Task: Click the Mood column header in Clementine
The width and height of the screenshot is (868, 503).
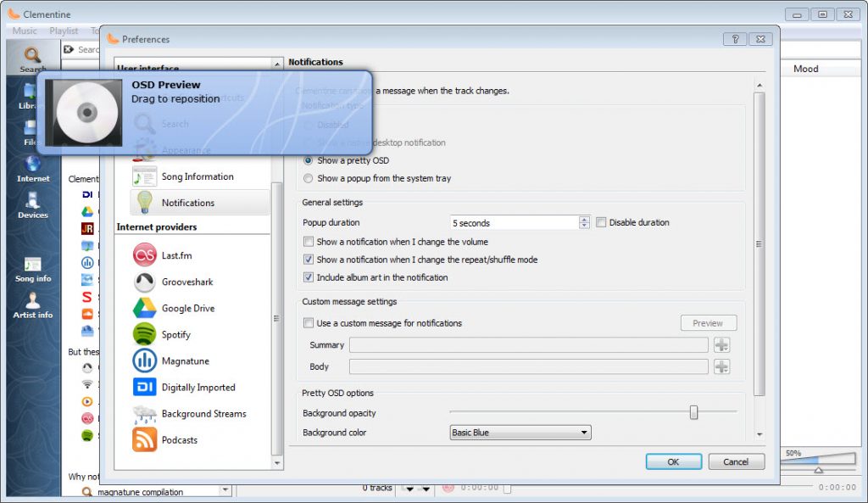Action: tap(805, 69)
